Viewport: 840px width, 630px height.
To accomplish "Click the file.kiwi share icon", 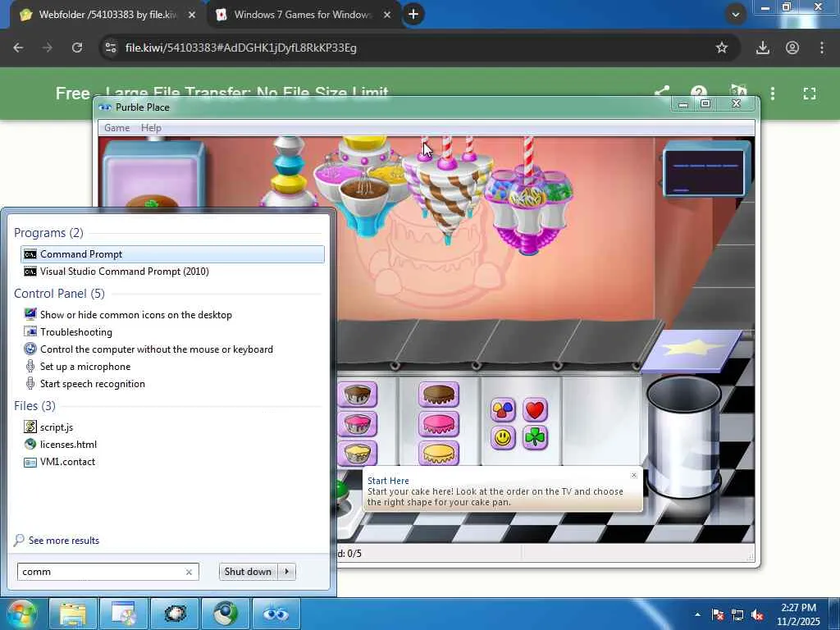I will (x=663, y=92).
